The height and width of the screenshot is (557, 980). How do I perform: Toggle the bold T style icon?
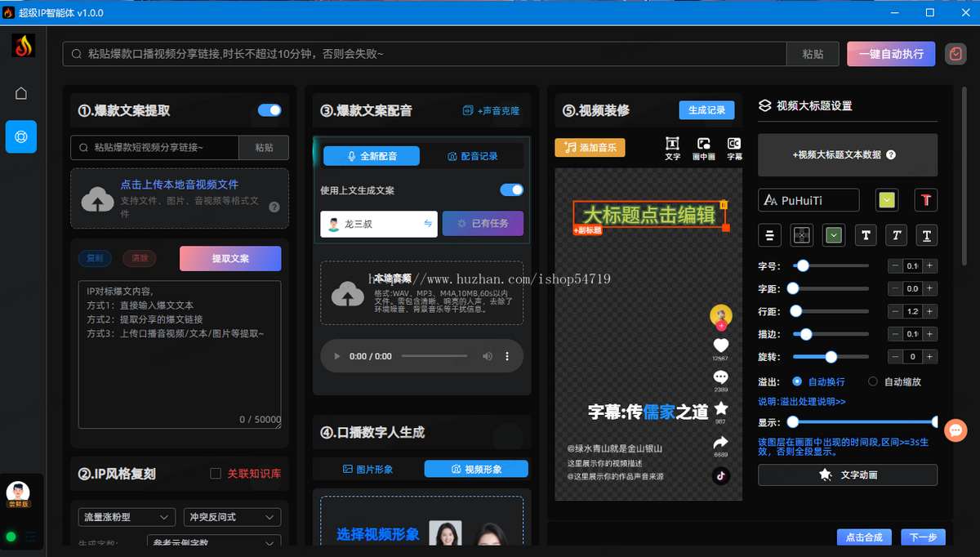(x=866, y=235)
